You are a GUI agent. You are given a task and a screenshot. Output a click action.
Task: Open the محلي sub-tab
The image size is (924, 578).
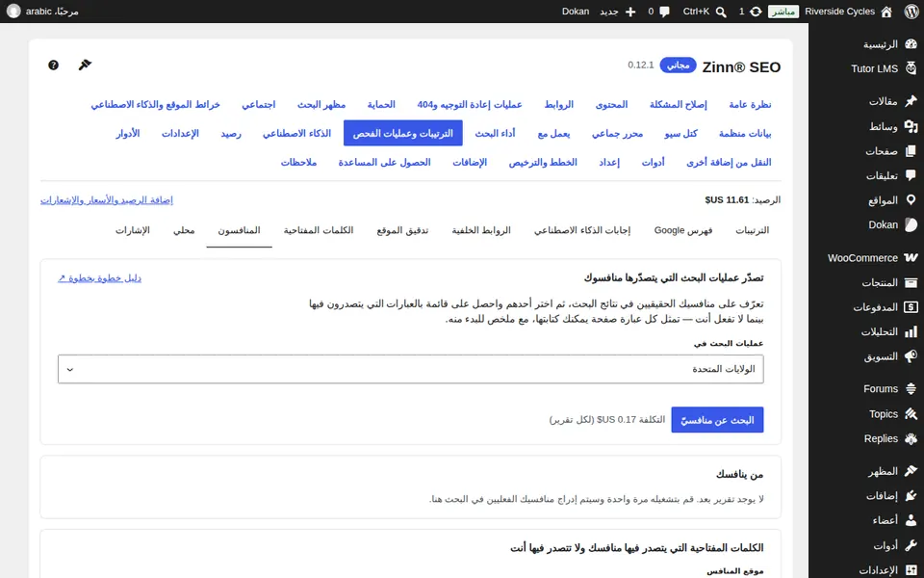coord(184,230)
